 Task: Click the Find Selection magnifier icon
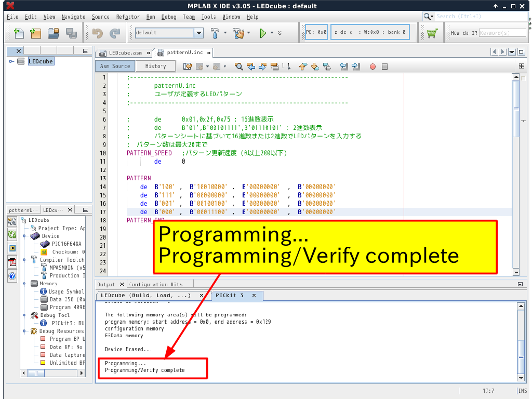239,66
